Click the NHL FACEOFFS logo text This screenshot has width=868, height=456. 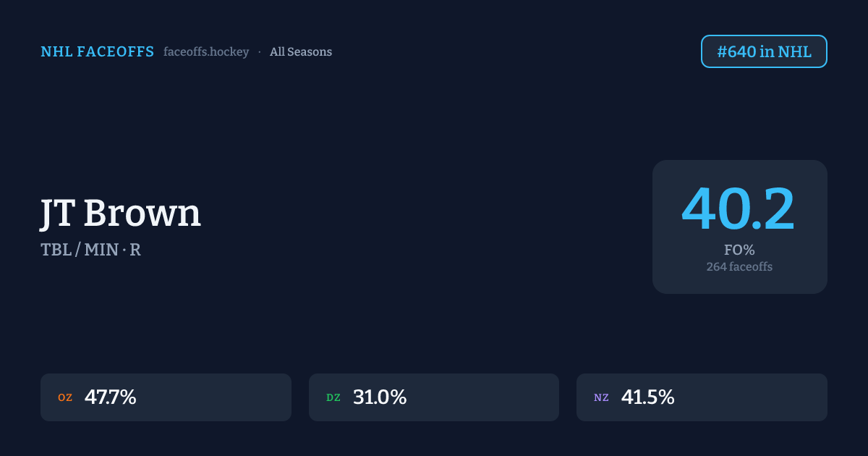pos(97,51)
